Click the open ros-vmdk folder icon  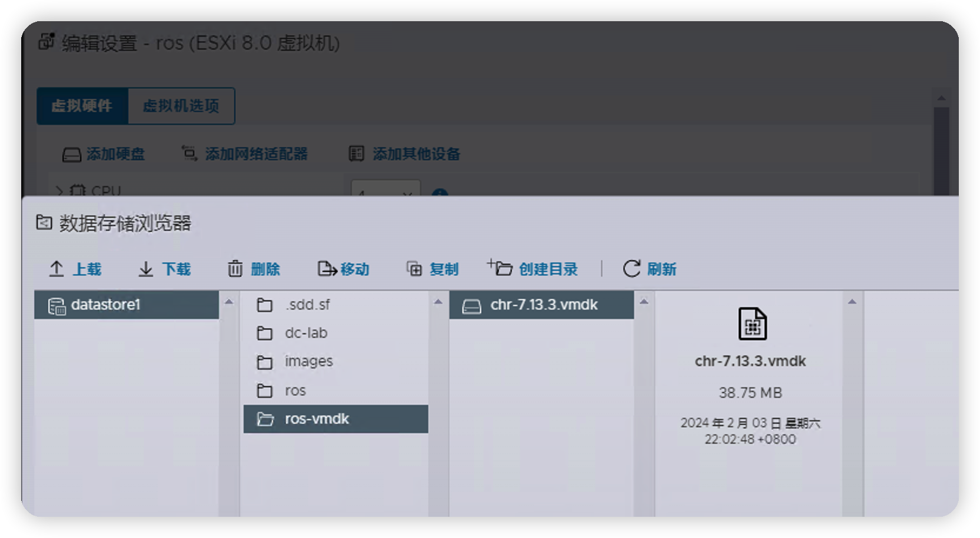(x=265, y=419)
